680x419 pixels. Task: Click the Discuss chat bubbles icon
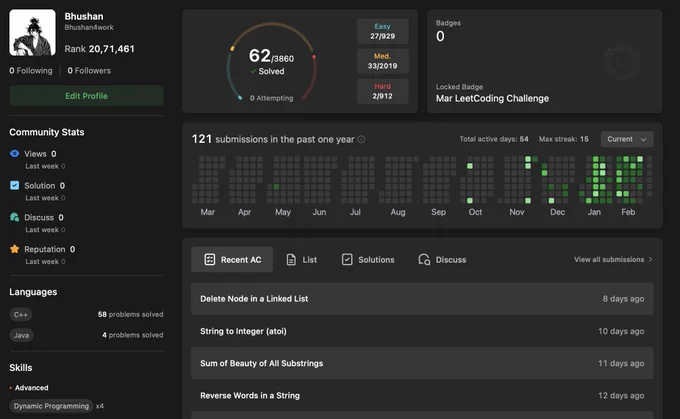click(14, 217)
